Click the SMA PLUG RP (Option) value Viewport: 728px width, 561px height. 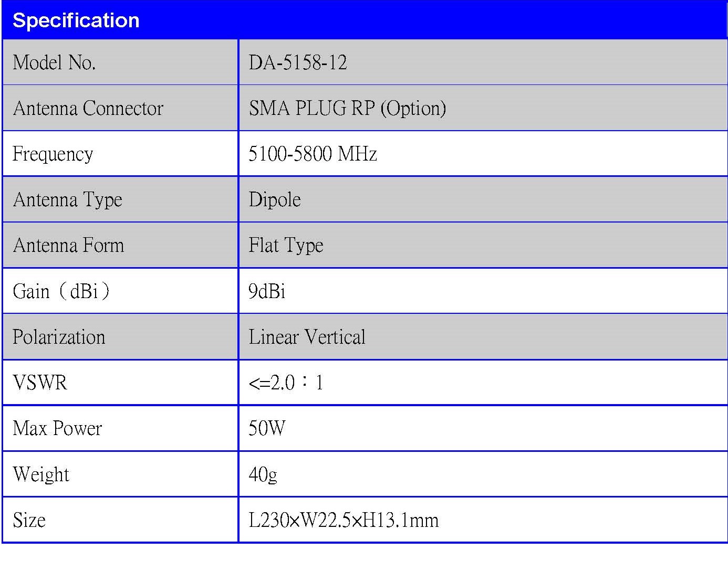347,108
